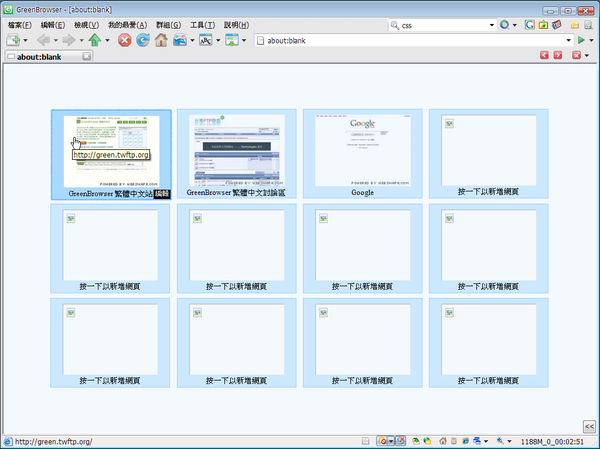Open the 工具(T) menu
The height and width of the screenshot is (449, 600).
click(x=202, y=25)
